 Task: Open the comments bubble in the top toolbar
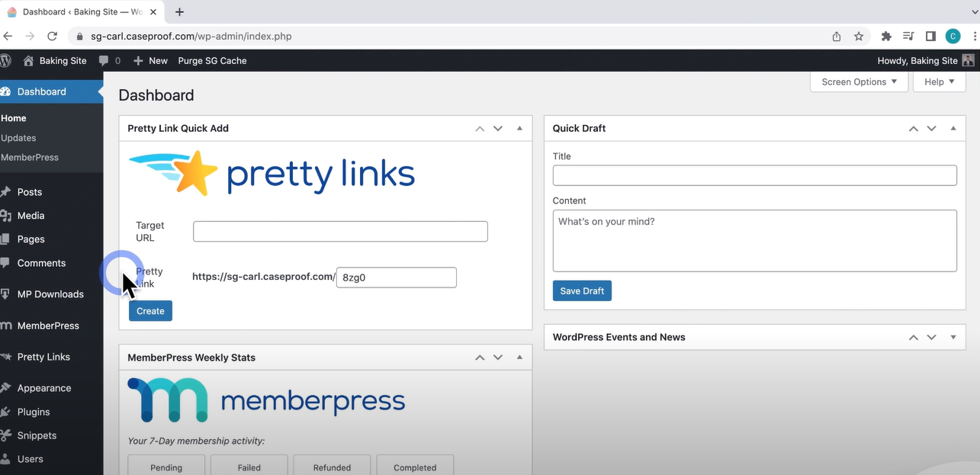click(104, 60)
